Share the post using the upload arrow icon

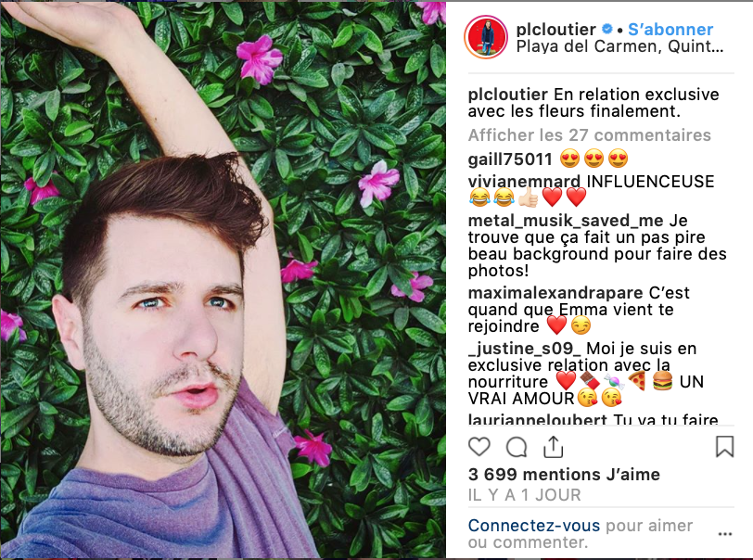coord(554,447)
